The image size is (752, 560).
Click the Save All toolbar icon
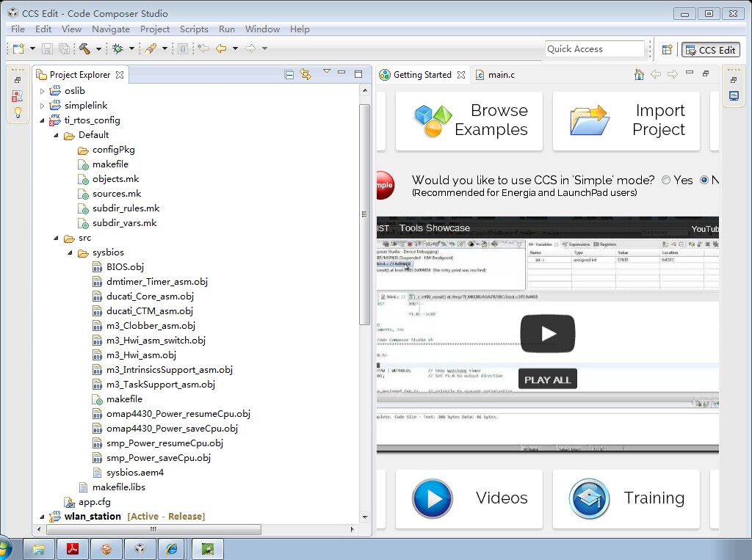coord(64,48)
